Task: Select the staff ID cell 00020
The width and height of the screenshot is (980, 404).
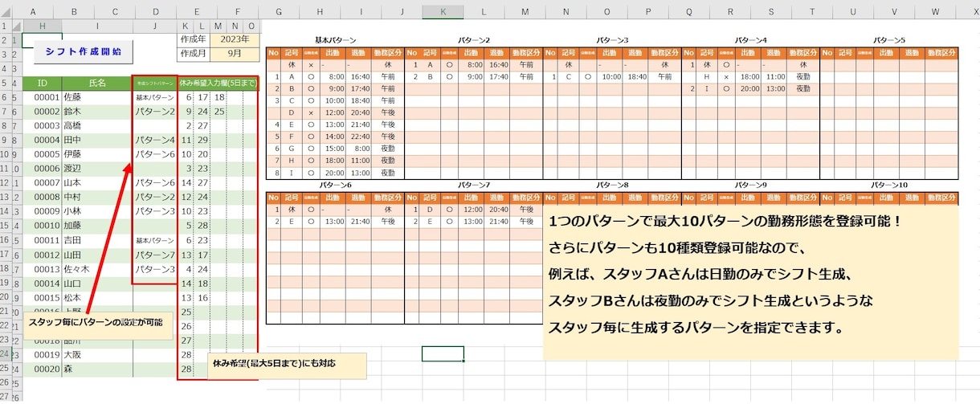Action: 42,369
